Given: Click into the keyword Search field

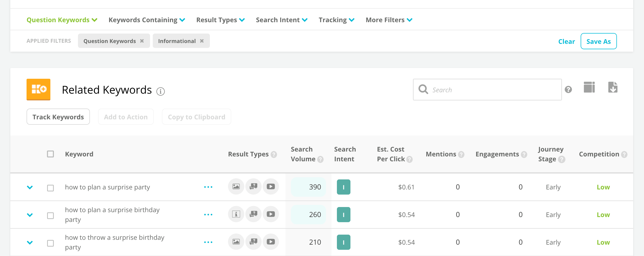Looking at the screenshot, I should (x=487, y=90).
